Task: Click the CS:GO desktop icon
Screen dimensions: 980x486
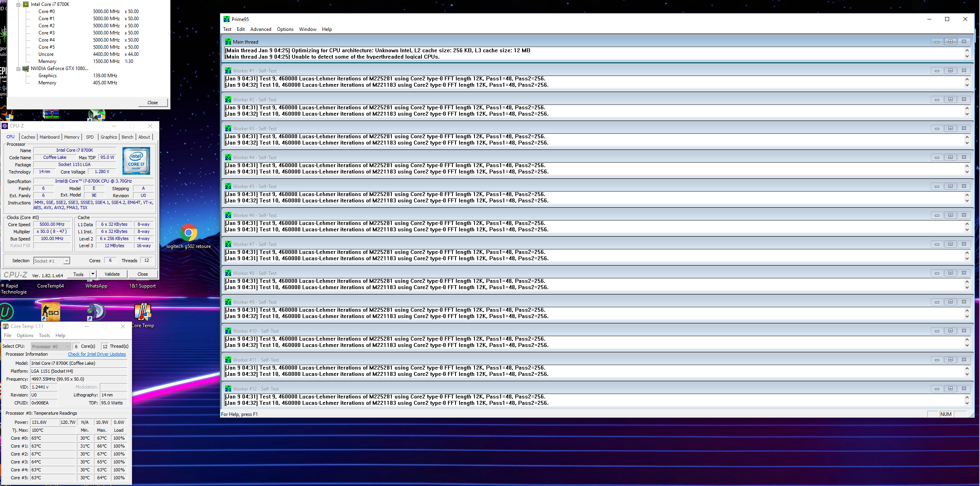Action: [51, 312]
